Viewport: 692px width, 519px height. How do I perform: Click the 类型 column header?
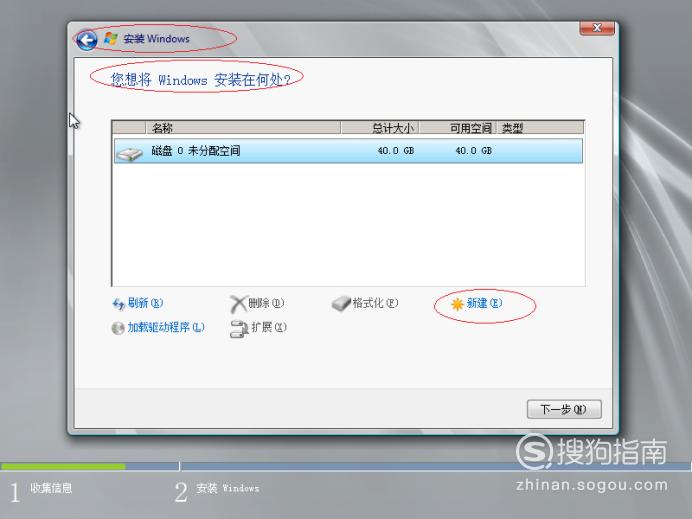pos(540,128)
